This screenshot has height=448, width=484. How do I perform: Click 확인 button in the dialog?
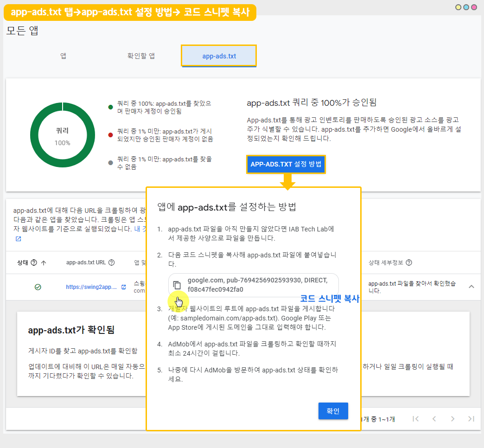point(333,411)
